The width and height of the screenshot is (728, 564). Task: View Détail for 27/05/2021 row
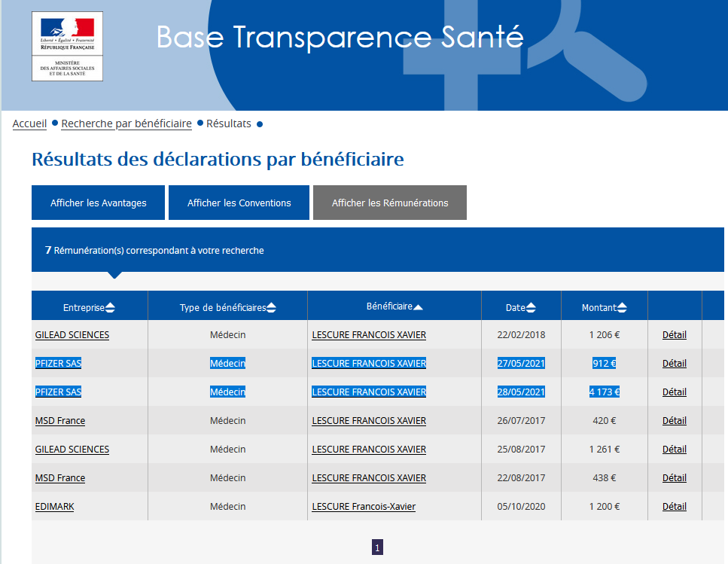point(674,364)
